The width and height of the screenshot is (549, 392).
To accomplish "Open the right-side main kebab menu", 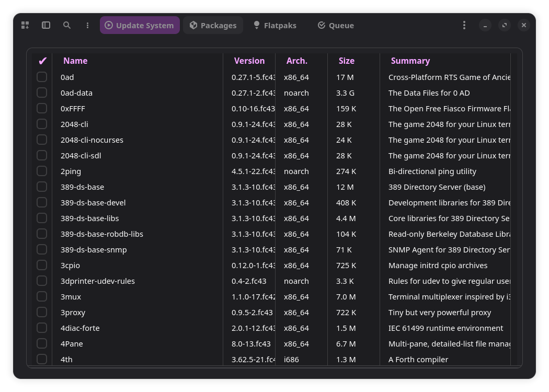I will (x=464, y=25).
